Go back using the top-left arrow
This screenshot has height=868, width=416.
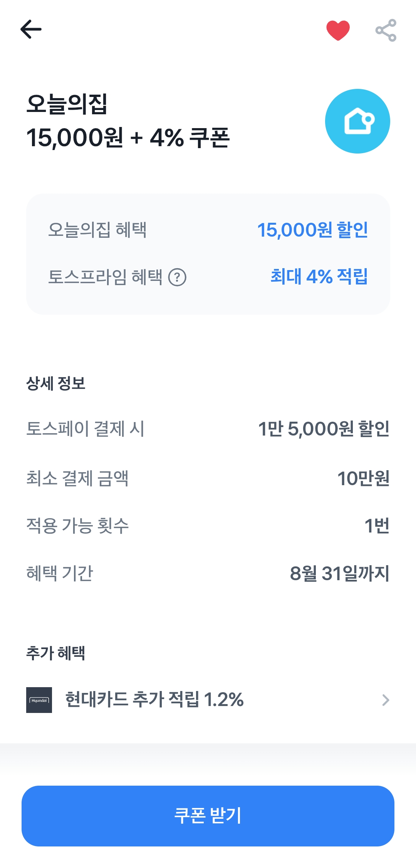coord(31,30)
